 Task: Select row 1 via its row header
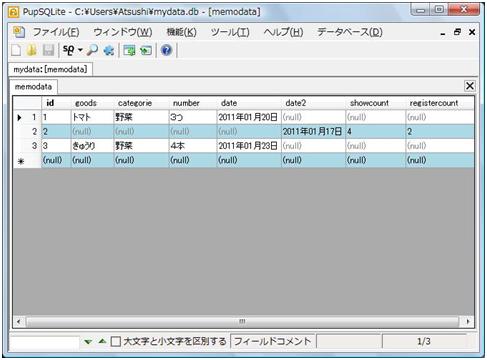tap(27, 117)
